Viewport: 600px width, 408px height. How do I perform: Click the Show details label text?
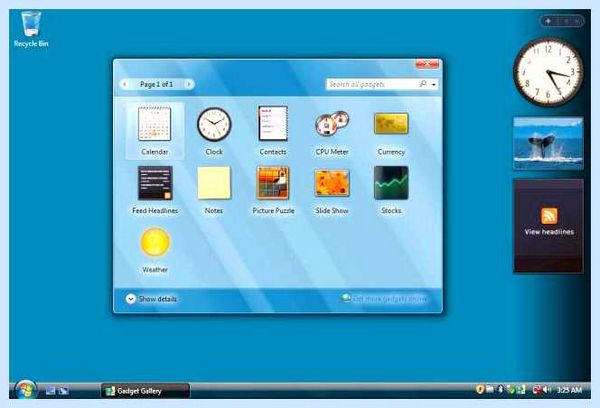point(158,299)
